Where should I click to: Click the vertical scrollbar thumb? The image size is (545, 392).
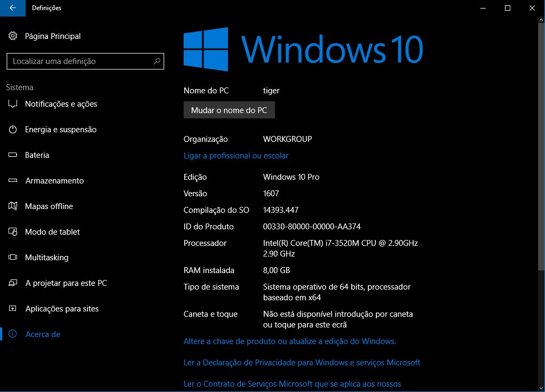click(x=541, y=147)
